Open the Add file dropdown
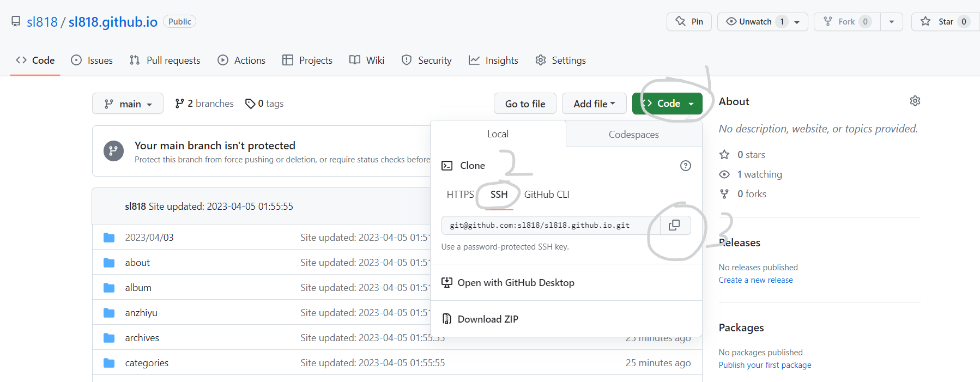The height and width of the screenshot is (382, 980). pyautogui.click(x=594, y=104)
